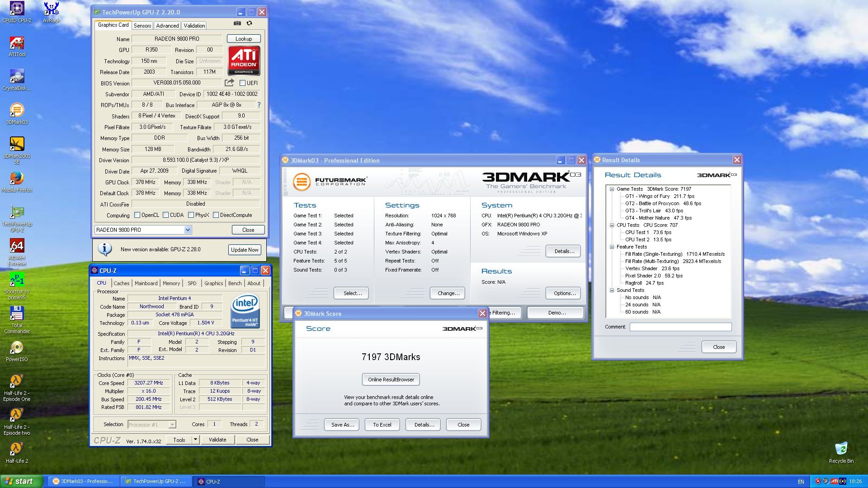Click the GPU-Z Lookup button

pos(244,39)
